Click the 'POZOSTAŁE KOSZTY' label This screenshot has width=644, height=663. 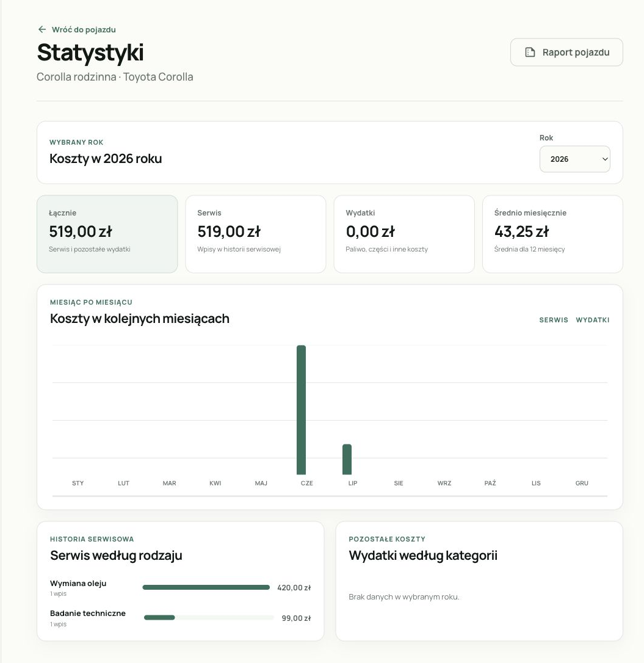(387, 539)
